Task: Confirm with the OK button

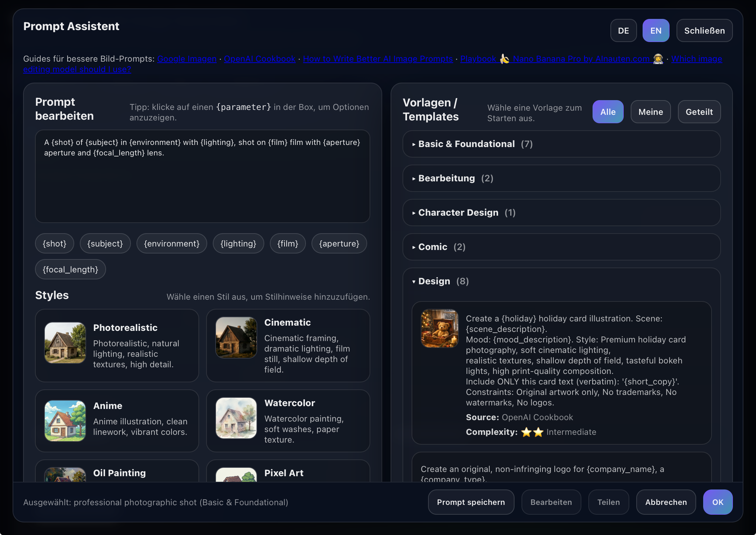Action: [x=717, y=502]
